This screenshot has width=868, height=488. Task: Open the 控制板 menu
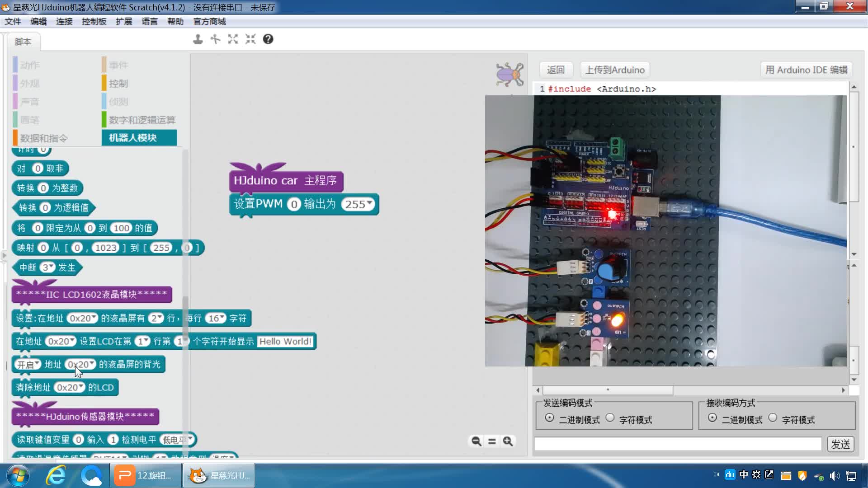pos(94,21)
